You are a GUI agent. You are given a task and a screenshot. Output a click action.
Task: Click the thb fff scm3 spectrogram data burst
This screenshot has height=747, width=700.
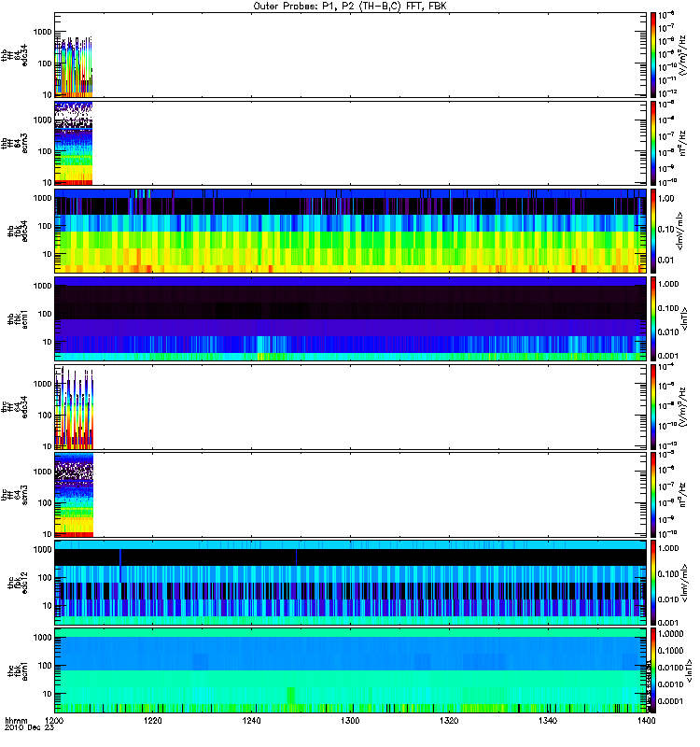pos(74,143)
